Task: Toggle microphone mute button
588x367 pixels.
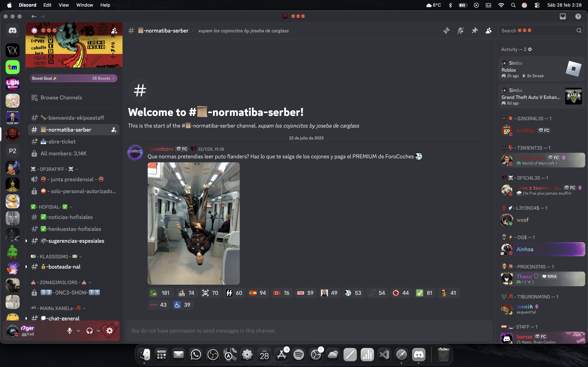Action: pos(69,331)
